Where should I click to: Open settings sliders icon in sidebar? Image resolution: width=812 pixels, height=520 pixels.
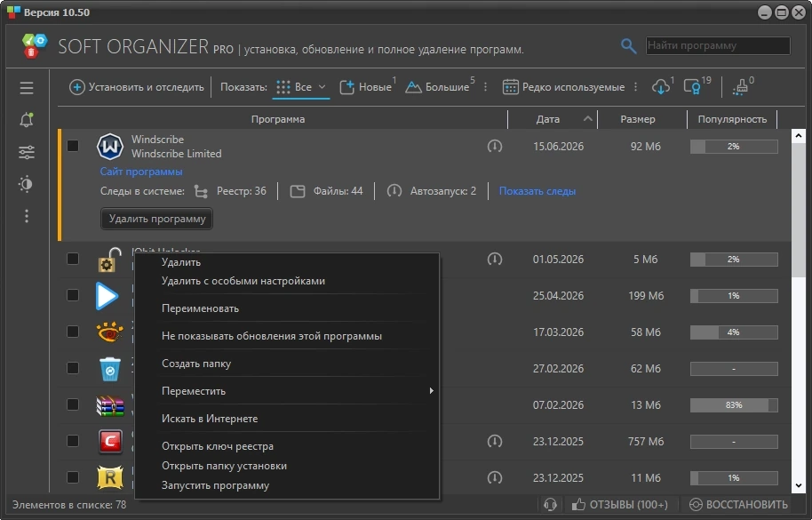click(x=27, y=152)
